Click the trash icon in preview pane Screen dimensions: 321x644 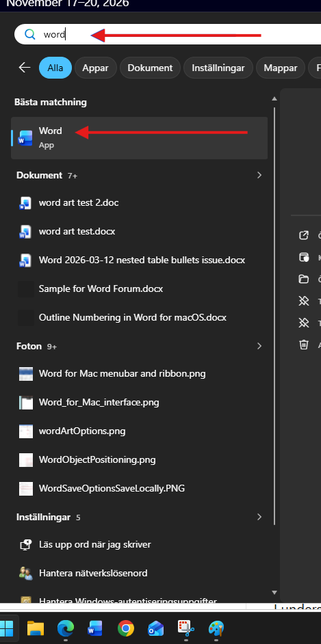pyautogui.click(x=303, y=344)
